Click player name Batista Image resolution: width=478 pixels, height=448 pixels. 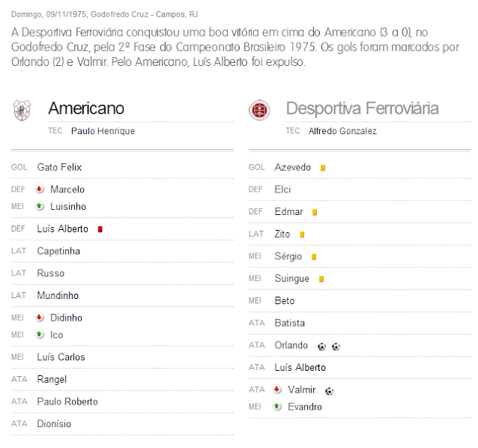click(290, 323)
